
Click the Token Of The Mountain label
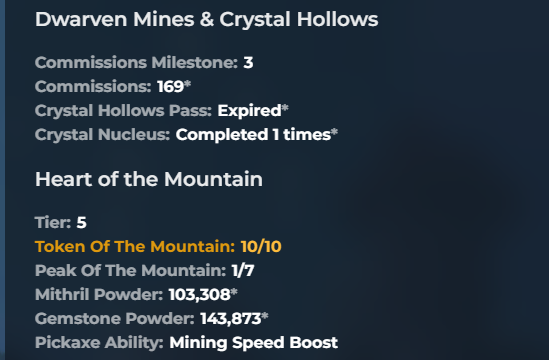pyautogui.click(x=135, y=247)
